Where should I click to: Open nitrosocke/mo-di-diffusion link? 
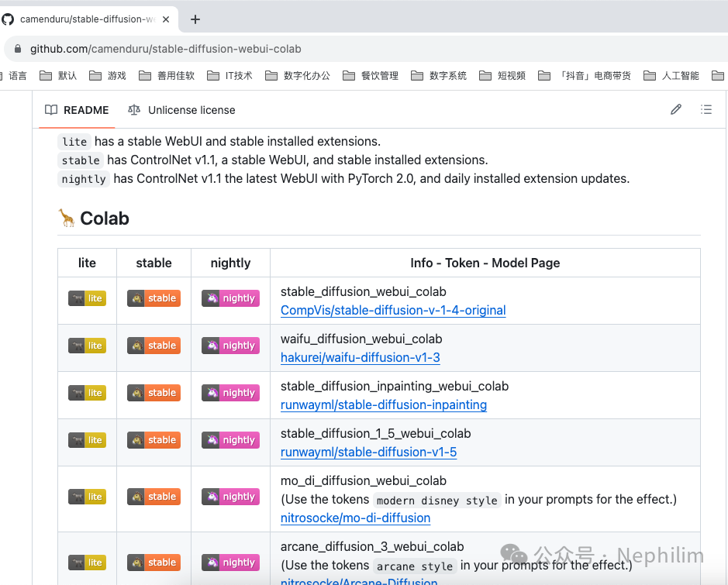[356, 518]
